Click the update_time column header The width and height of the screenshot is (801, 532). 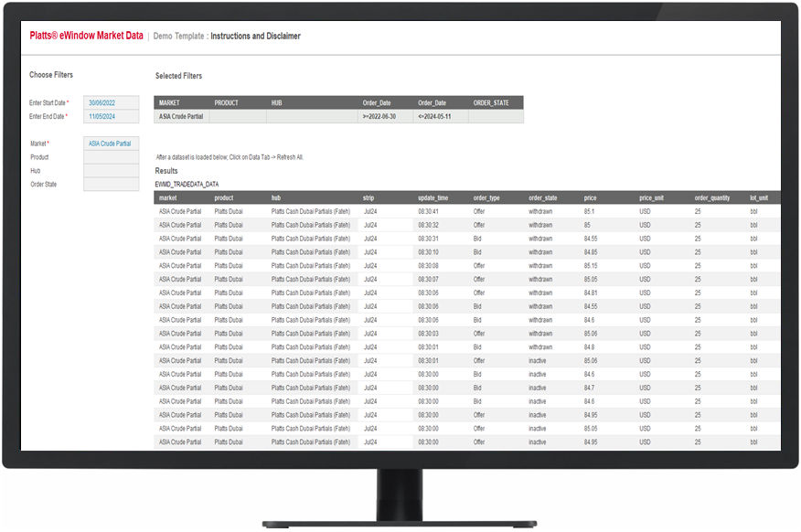433,197
